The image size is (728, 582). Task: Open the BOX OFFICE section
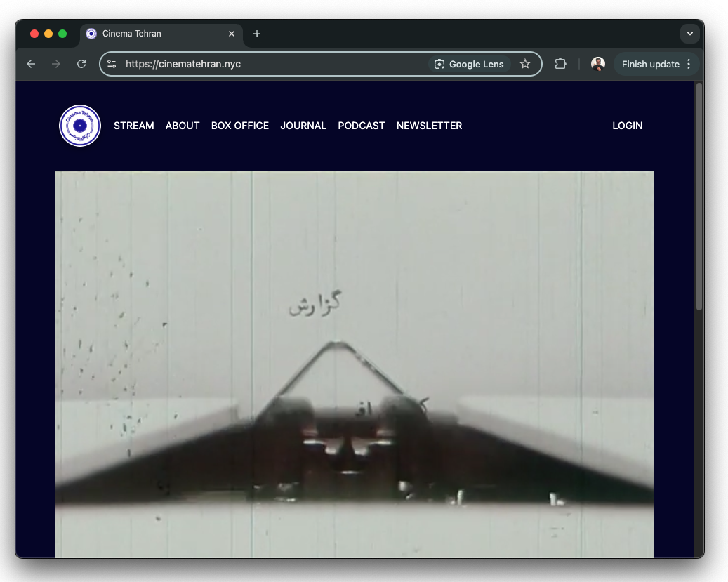240,126
